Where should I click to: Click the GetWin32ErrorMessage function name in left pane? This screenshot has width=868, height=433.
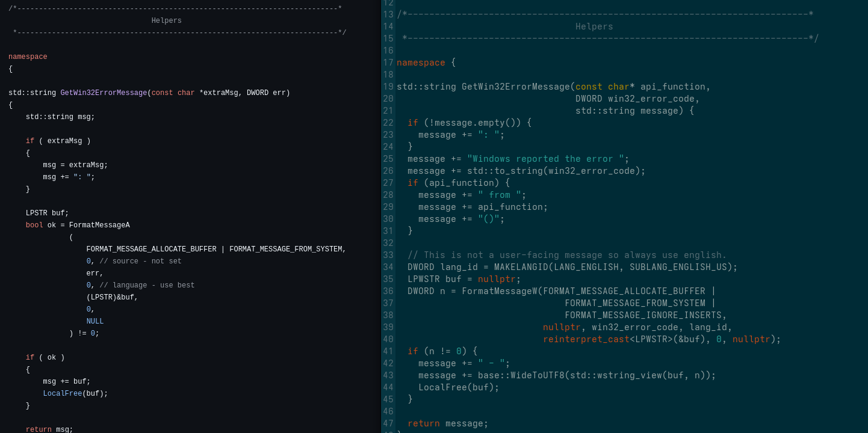pos(104,93)
